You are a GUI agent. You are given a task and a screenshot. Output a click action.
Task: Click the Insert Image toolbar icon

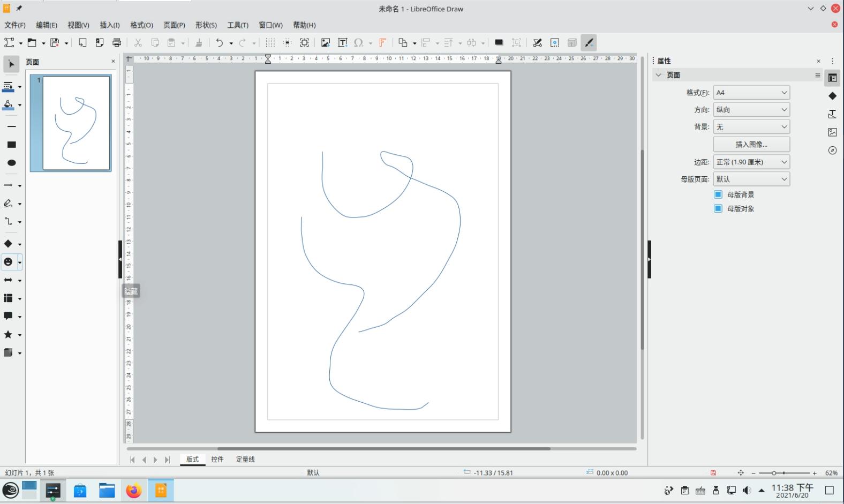pyautogui.click(x=325, y=43)
